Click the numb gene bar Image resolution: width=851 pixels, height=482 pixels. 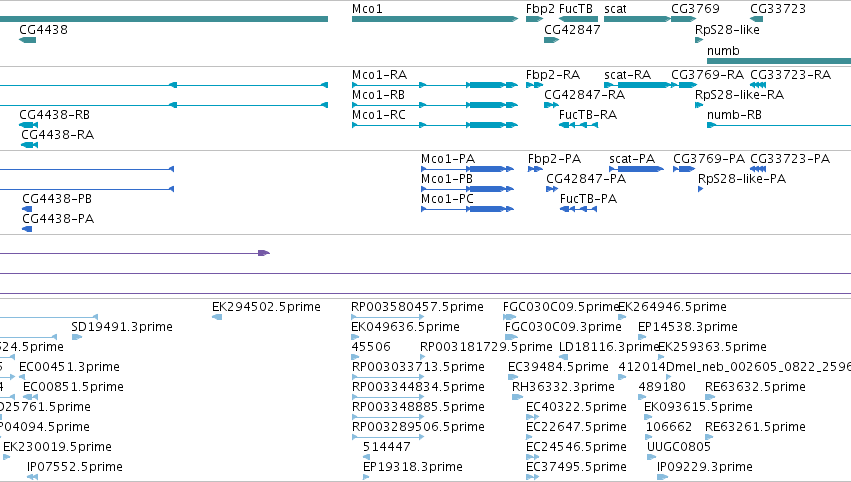click(779, 61)
